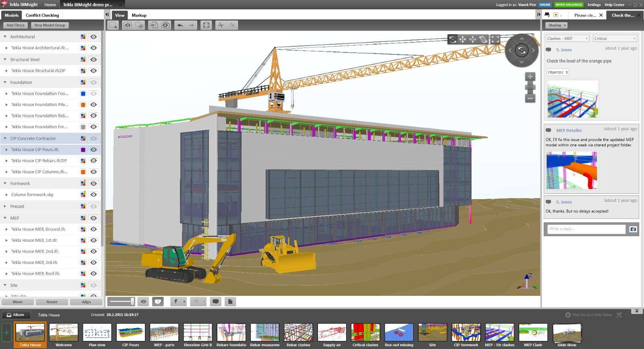Click the undo arrow in view toolbar

[180, 25]
